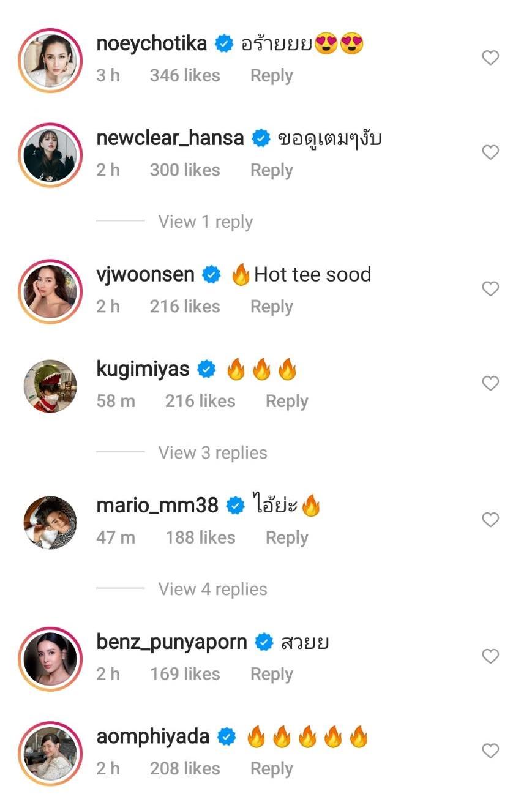Tap aomphiyada's profile avatar

click(x=50, y=752)
